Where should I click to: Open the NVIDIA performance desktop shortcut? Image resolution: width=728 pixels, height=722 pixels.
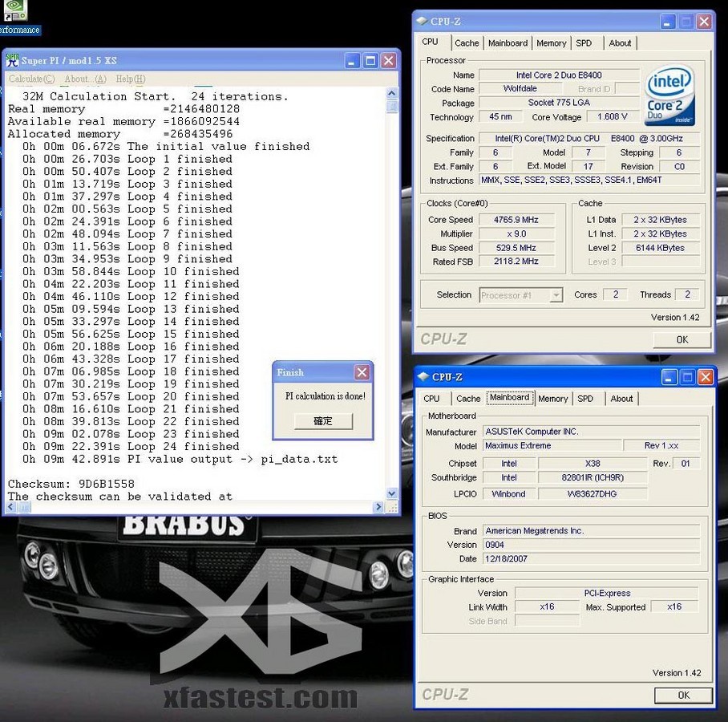[x=16, y=17]
